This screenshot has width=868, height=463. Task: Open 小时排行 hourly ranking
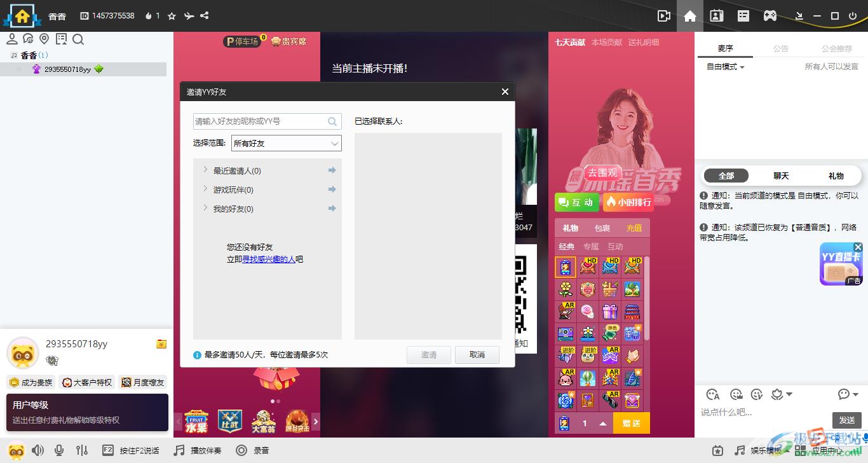[628, 202]
